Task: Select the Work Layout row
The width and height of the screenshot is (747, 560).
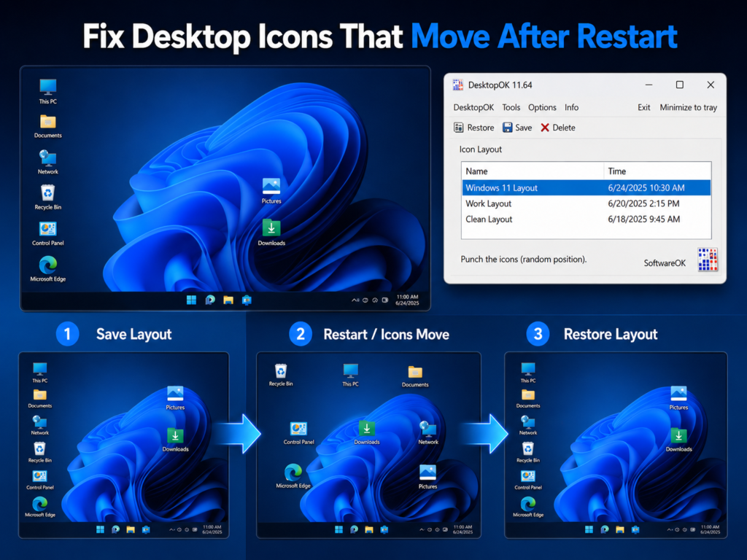Action: pyautogui.click(x=586, y=204)
